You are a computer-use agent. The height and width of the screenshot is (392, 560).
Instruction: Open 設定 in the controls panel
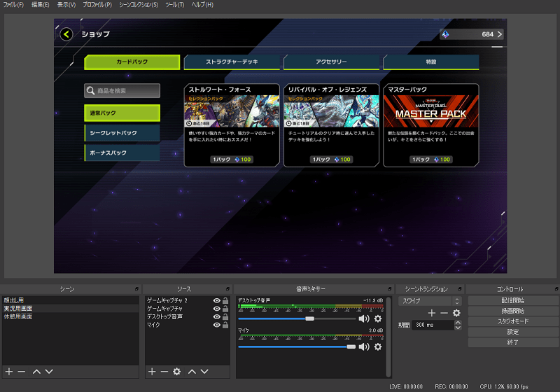click(513, 332)
